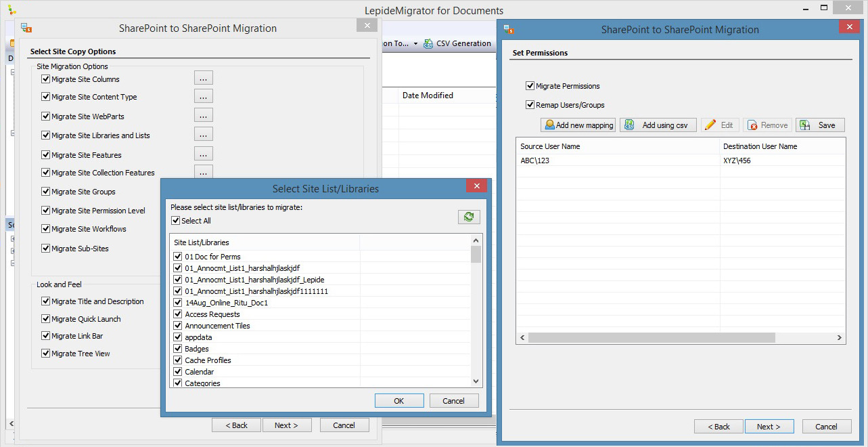The width and height of the screenshot is (868, 447).
Task: Uncheck Announcement Tiles list item
Action: coord(179,326)
